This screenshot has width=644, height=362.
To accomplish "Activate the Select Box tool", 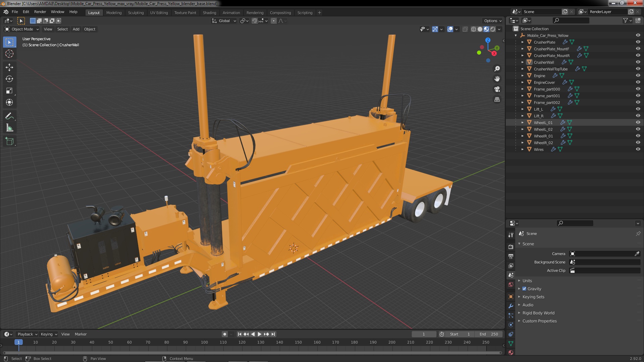I will point(9,42).
